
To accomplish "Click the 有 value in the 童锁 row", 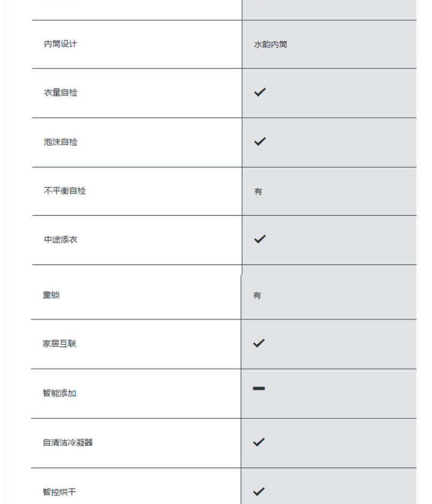I will pyautogui.click(x=257, y=295).
